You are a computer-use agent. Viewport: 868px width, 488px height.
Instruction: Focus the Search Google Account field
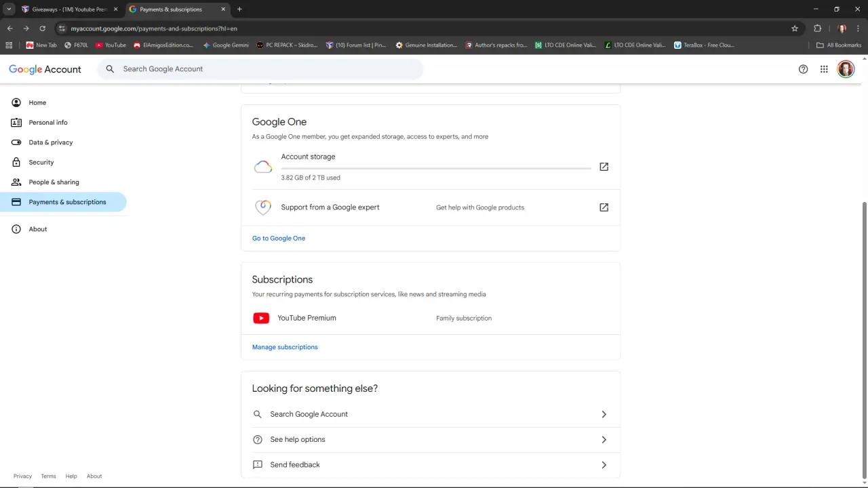point(260,69)
